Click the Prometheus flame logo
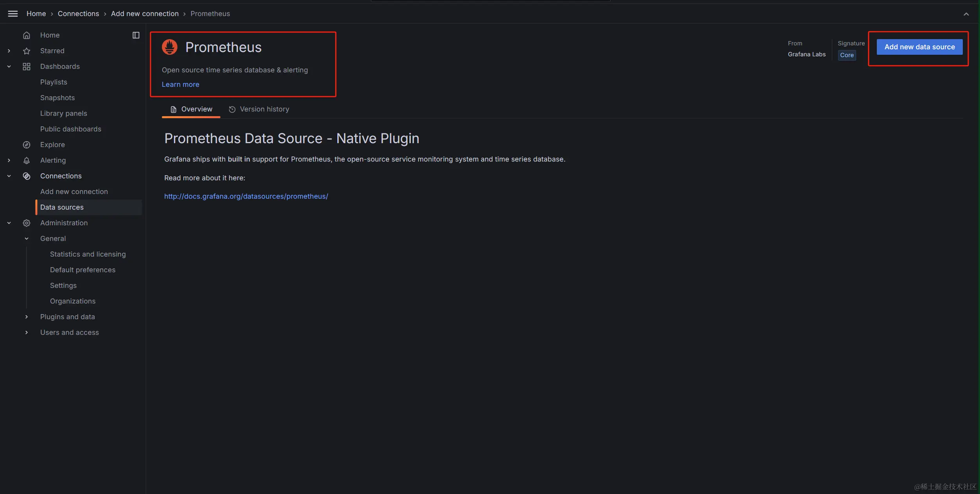The image size is (980, 494). pos(170,47)
